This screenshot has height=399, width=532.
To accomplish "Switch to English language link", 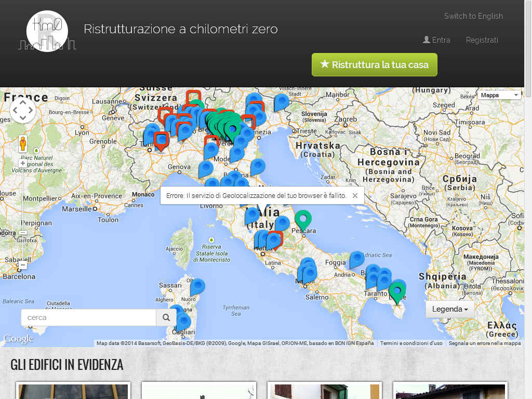I will pyautogui.click(x=473, y=16).
